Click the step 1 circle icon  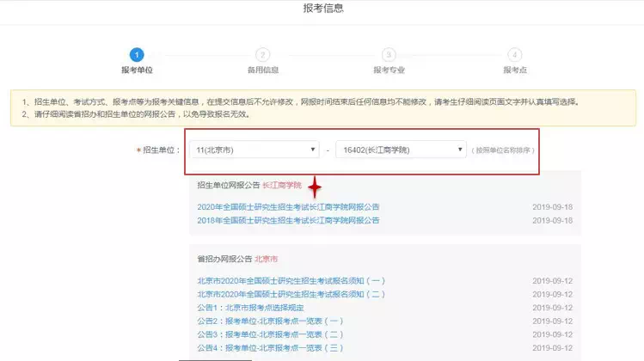137,54
